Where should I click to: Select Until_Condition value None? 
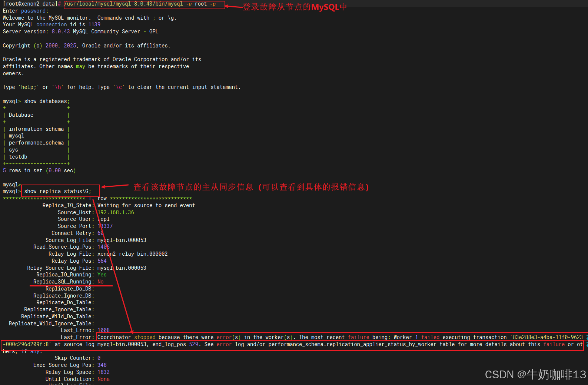click(103, 379)
